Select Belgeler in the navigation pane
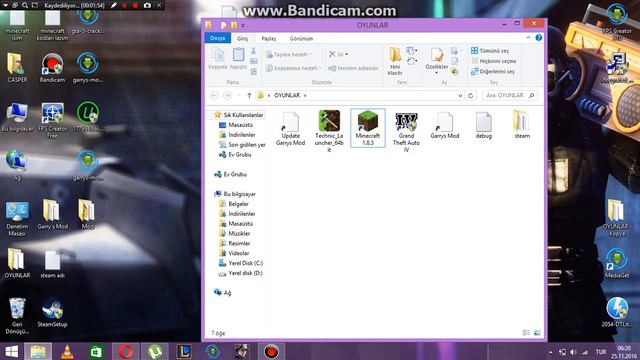 pos(234,204)
